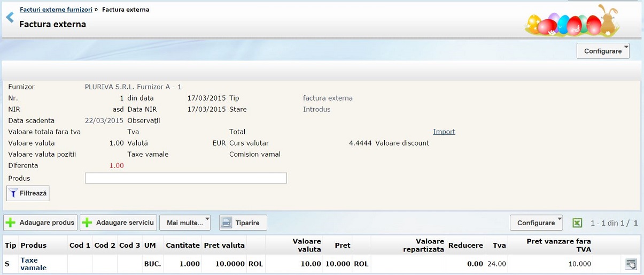644x275 pixels.
Task: Expand the Mai multe... menu
Action: point(185,223)
